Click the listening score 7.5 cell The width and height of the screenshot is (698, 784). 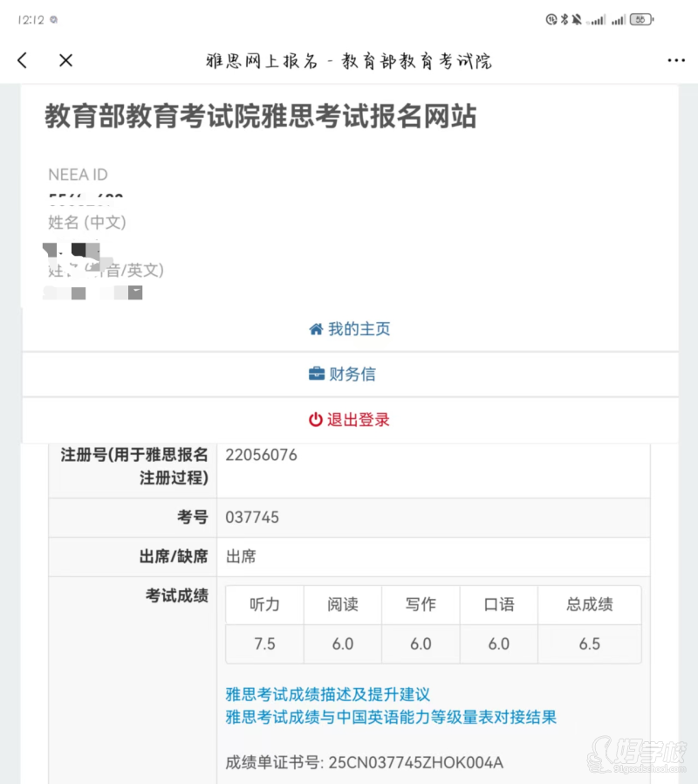point(264,643)
